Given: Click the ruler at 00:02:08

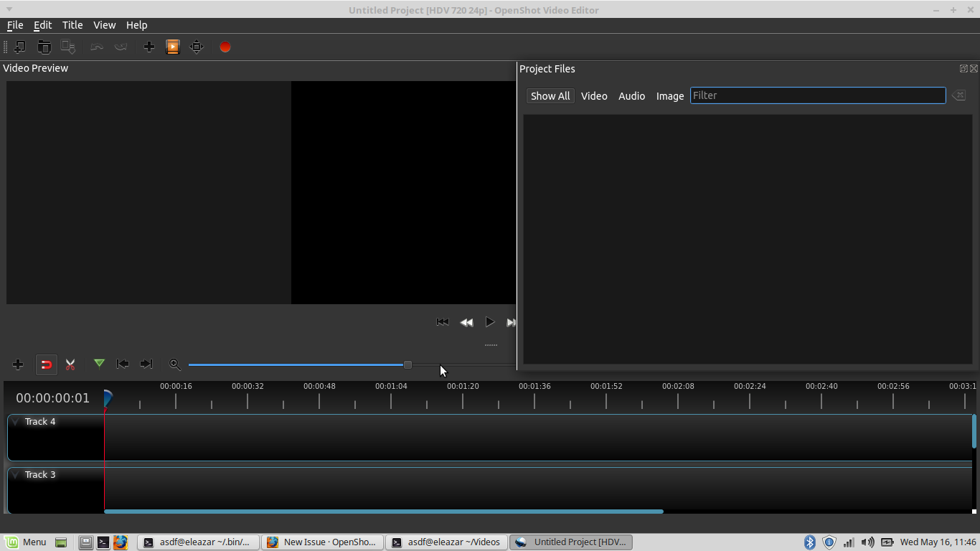Looking at the screenshot, I should pyautogui.click(x=678, y=386).
